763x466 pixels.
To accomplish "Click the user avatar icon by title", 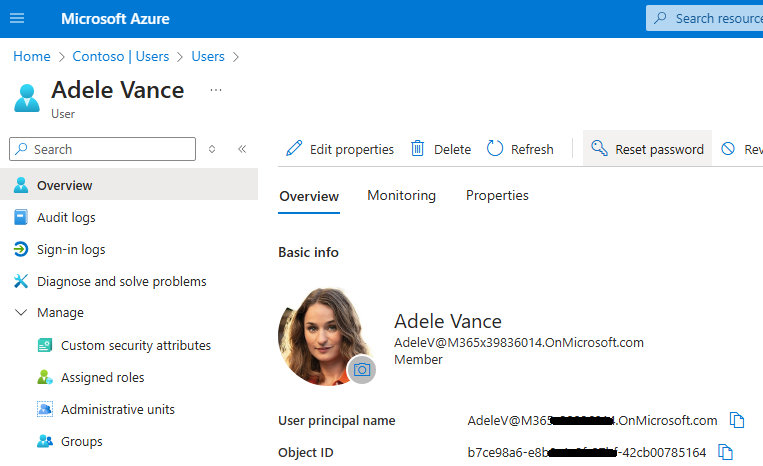I will click(27, 98).
